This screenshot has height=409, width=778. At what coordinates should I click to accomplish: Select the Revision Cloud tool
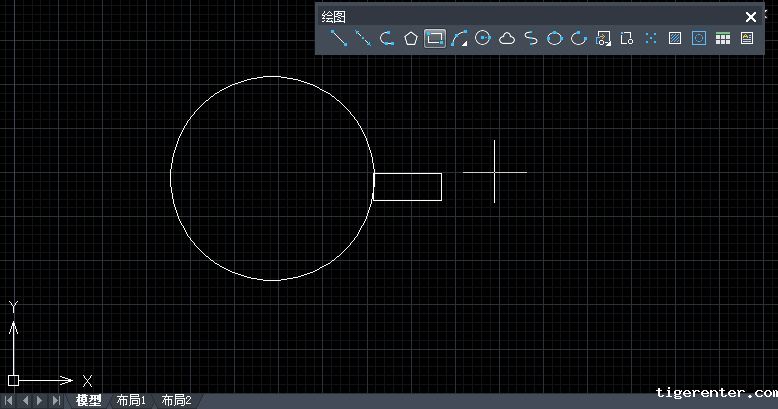[507, 39]
